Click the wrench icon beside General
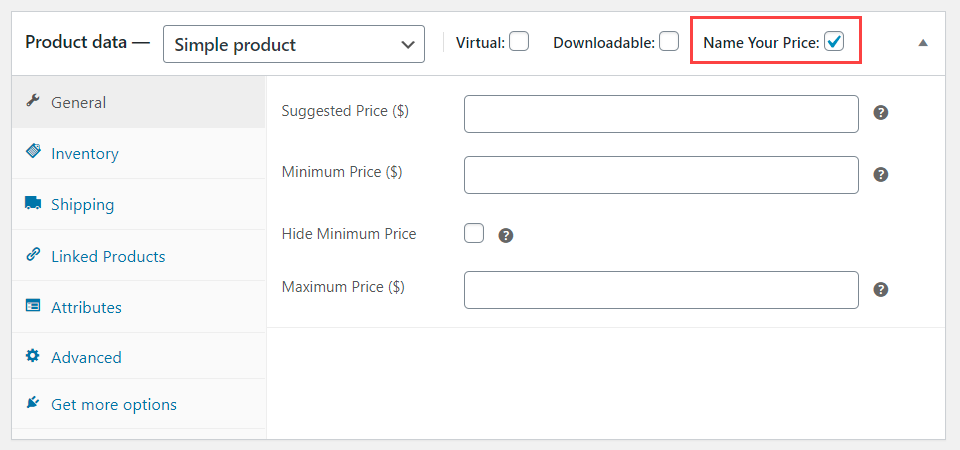The image size is (960, 450). coord(33,101)
